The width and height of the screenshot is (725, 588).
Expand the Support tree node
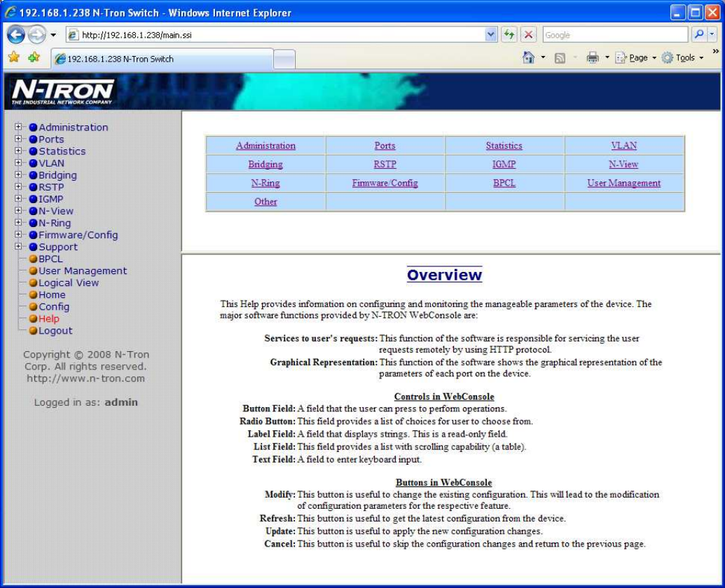coord(18,247)
